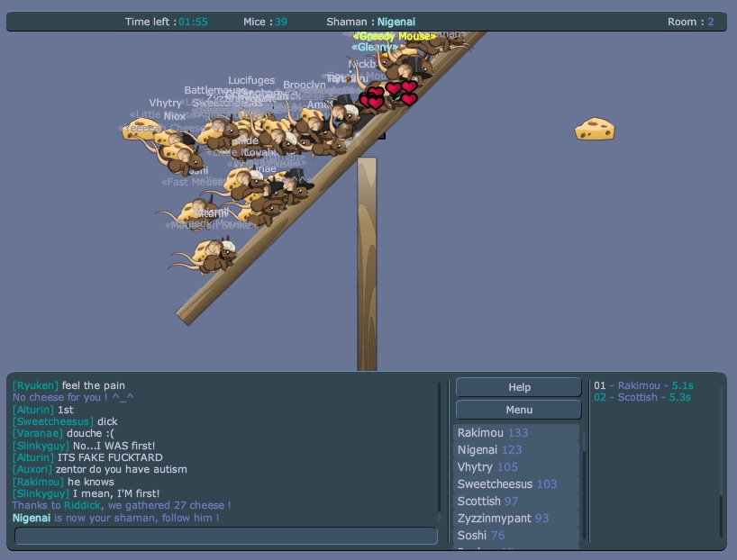Click ranking entry 02 - Scottish - 5.3s
The image size is (737, 560).
pyautogui.click(x=642, y=397)
